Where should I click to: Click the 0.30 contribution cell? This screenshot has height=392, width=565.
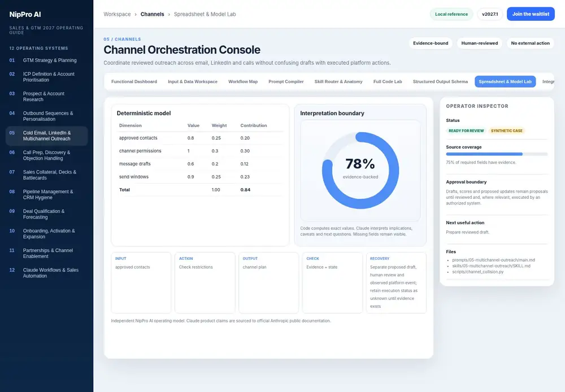(x=245, y=151)
